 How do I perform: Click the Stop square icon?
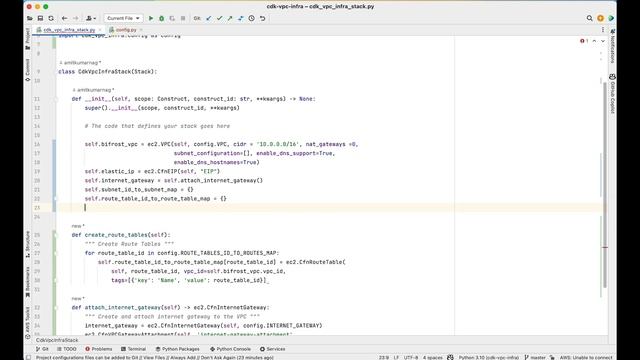pos(183,18)
